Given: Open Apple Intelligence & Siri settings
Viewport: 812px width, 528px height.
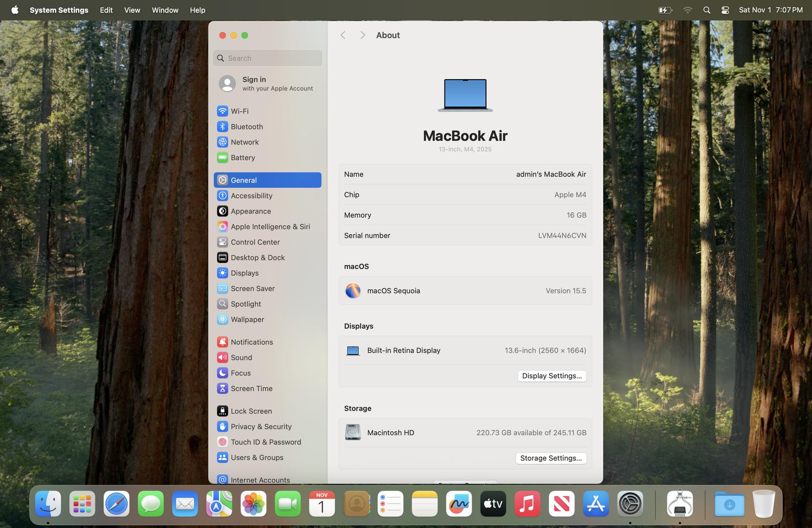Looking at the screenshot, I should (270, 226).
